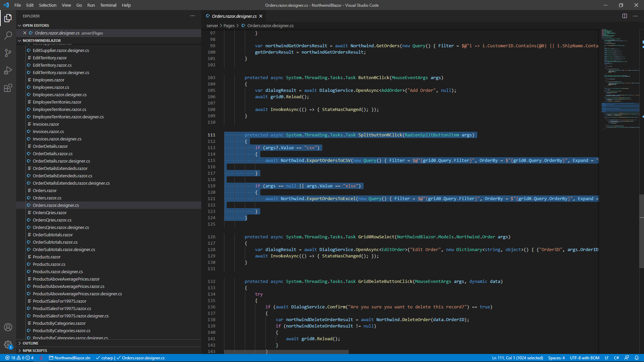
Task: Open the Terminal menu
Action: point(108,5)
